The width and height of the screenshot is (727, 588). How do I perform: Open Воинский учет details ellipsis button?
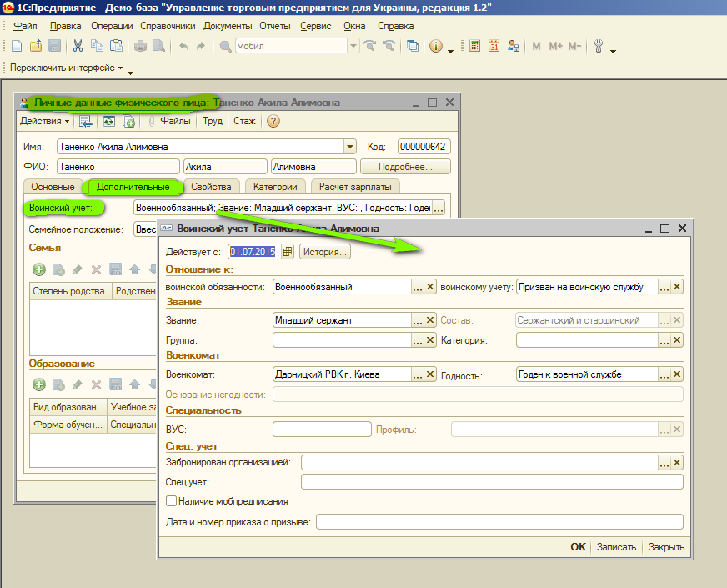[439, 208]
